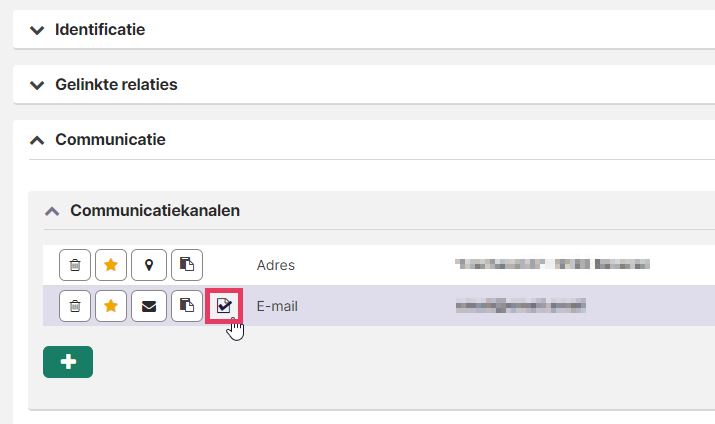
Task: Add a new communication channel with plus button
Action: click(68, 362)
